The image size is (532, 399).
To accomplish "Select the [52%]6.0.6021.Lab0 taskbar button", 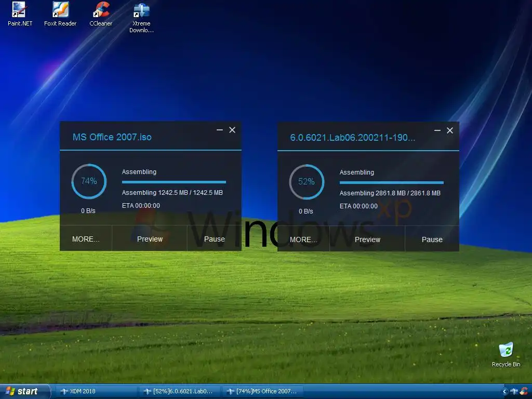I will [x=180, y=391].
